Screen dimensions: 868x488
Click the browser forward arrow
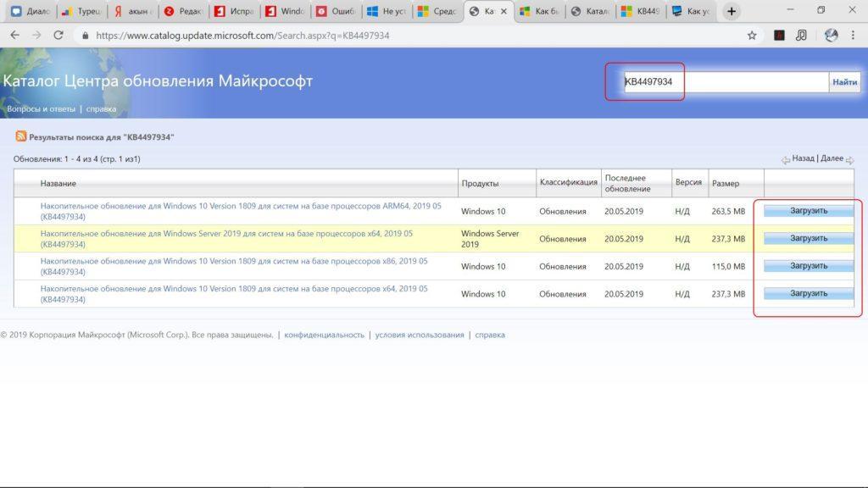point(36,35)
